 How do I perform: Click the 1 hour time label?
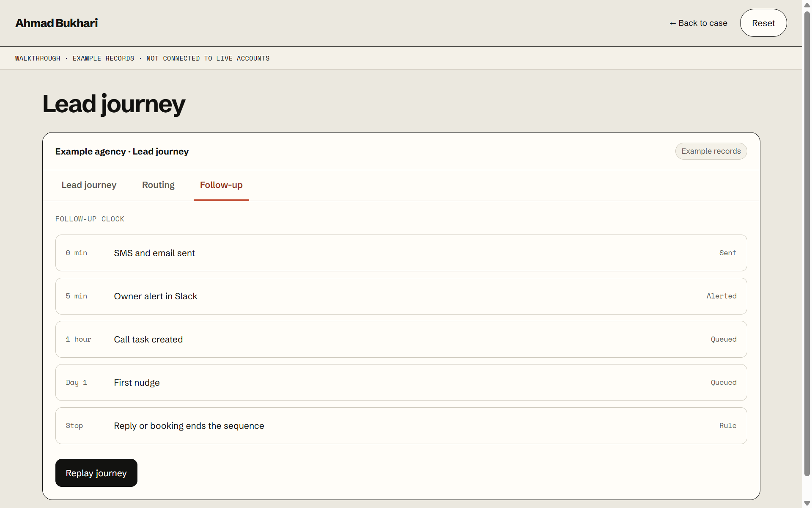(79, 339)
